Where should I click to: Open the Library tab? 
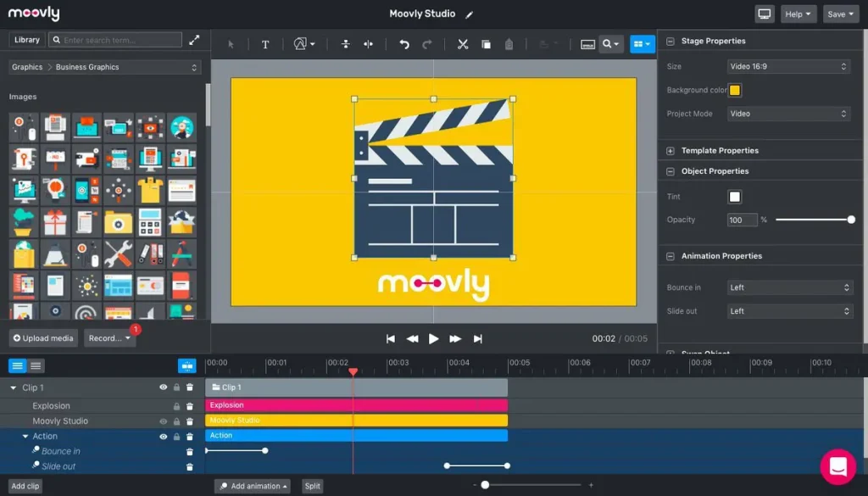click(26, 40)
